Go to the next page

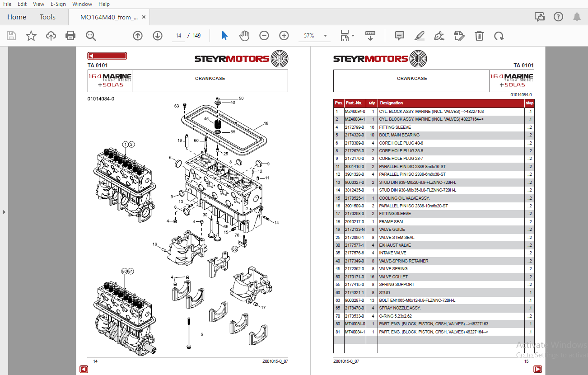[158, 36]
